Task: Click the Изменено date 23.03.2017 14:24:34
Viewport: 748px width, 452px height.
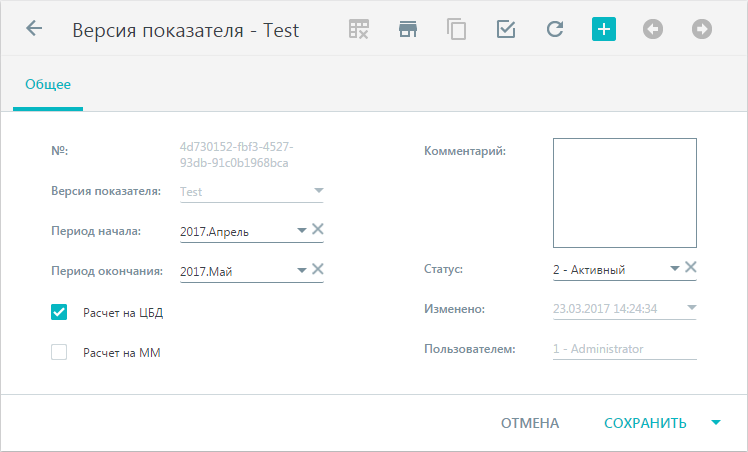Action: click(x=605, y=309)
